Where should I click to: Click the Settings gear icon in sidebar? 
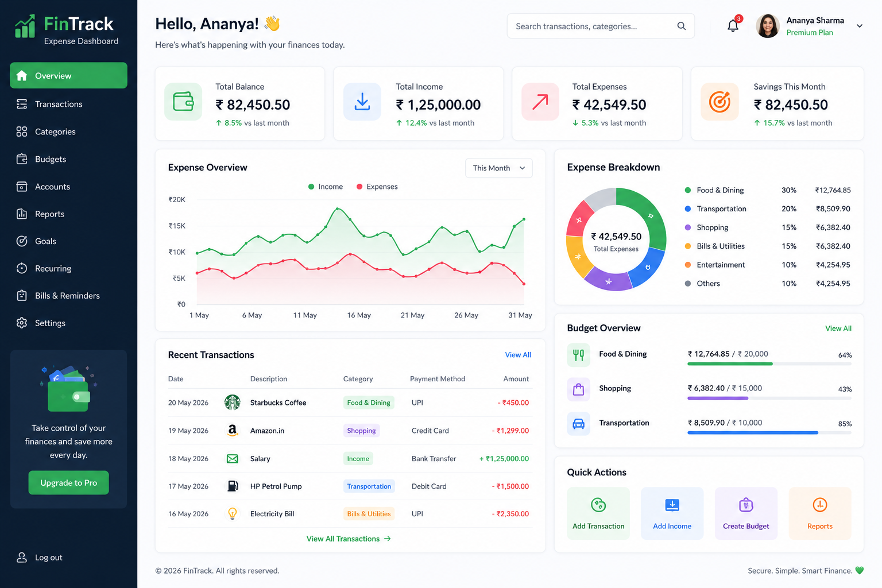22,323
